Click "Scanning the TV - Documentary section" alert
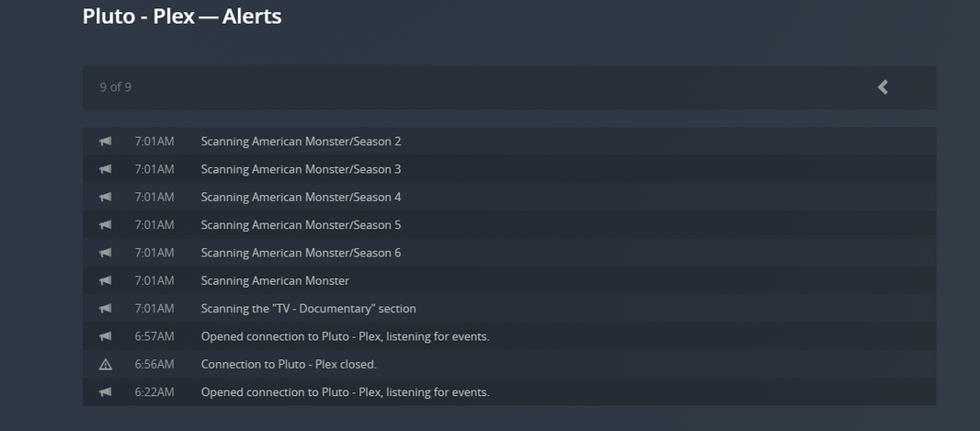Image resolution: width=980 pixels, height=431 pixels. (308, 309)
